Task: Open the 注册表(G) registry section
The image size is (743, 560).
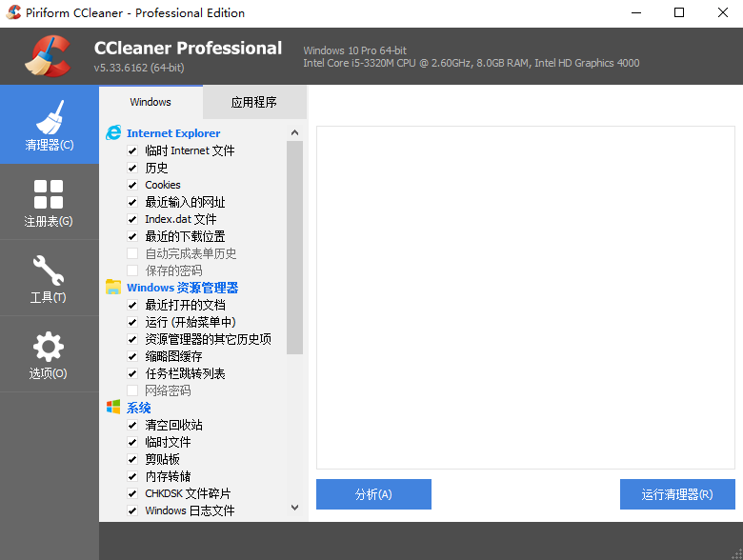Action: 50,202
